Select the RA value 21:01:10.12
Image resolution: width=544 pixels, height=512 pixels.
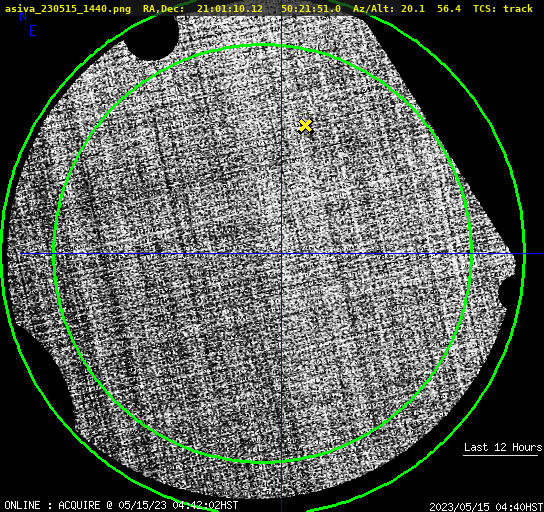(x=230, y=9)
